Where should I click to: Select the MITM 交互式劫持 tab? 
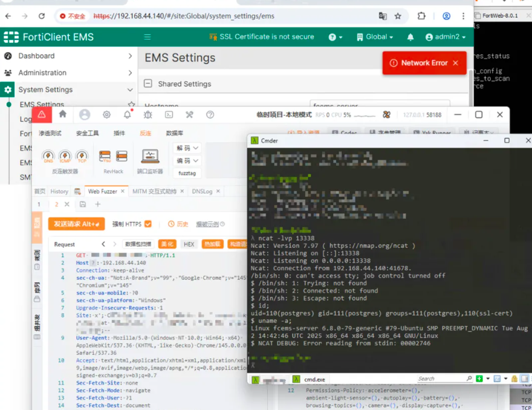point(154,192)
